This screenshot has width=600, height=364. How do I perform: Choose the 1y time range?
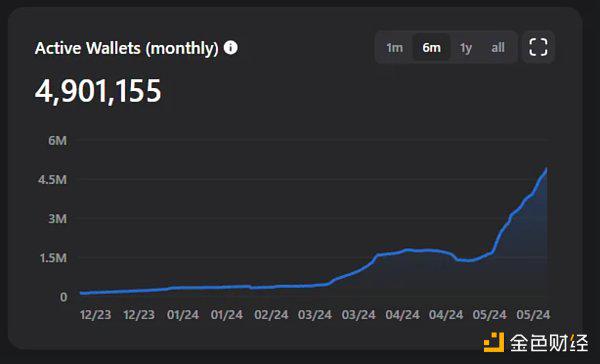pos(466,47)
